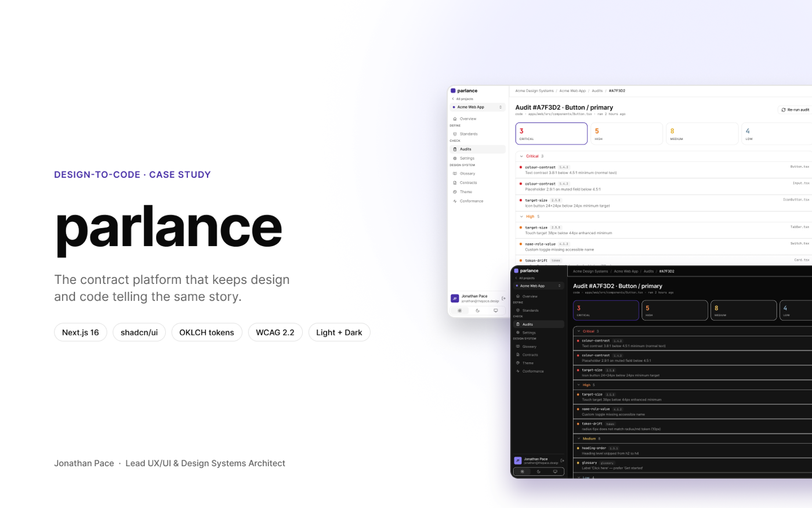The height and width of the screenshot is (508, 812).
Task: Open Settings in the dark window sidebar
Action: [x=539, y=333]
